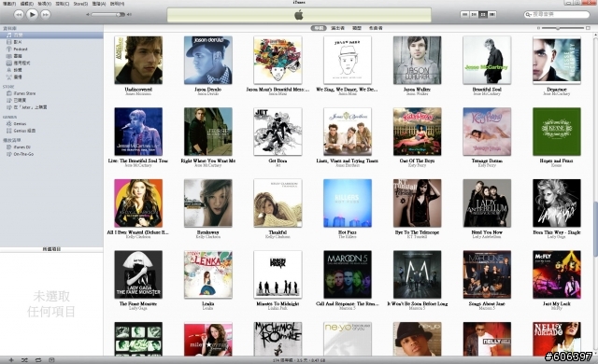Open the 說明(H) menu
This screenshot has width=598, height=364.
(x=117, y=4)
